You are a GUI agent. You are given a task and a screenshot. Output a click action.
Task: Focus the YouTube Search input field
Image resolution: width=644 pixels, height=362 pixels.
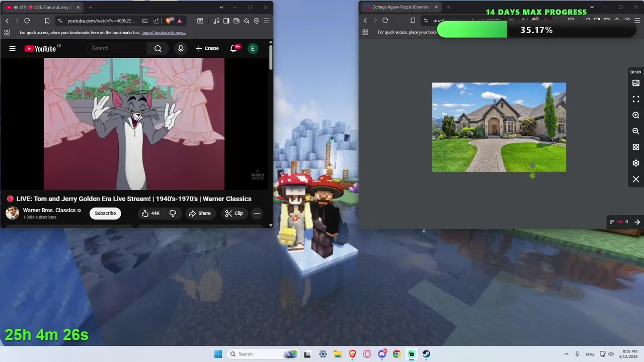[x=117, y=48]
